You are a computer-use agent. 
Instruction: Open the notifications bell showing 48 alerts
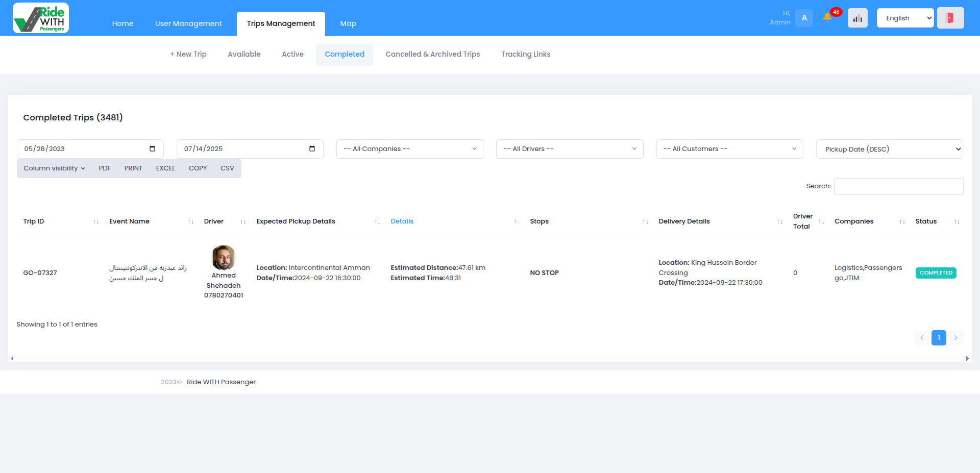(828, 17)
